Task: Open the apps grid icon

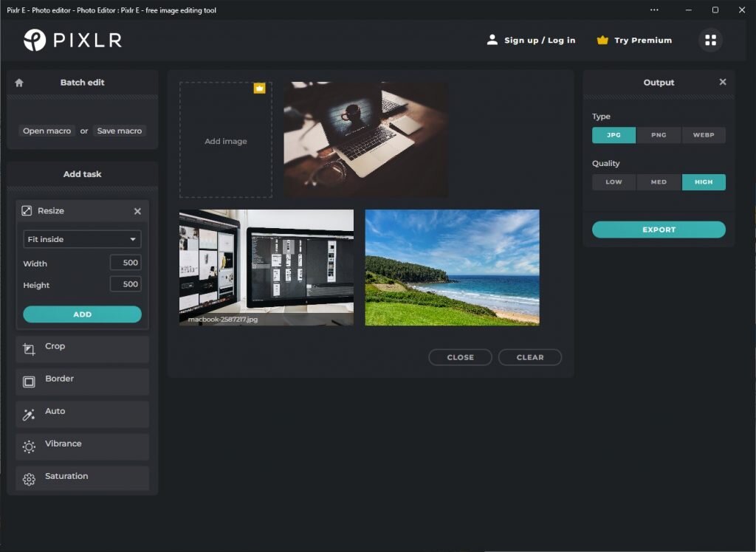Action: (x=710, y=40)
